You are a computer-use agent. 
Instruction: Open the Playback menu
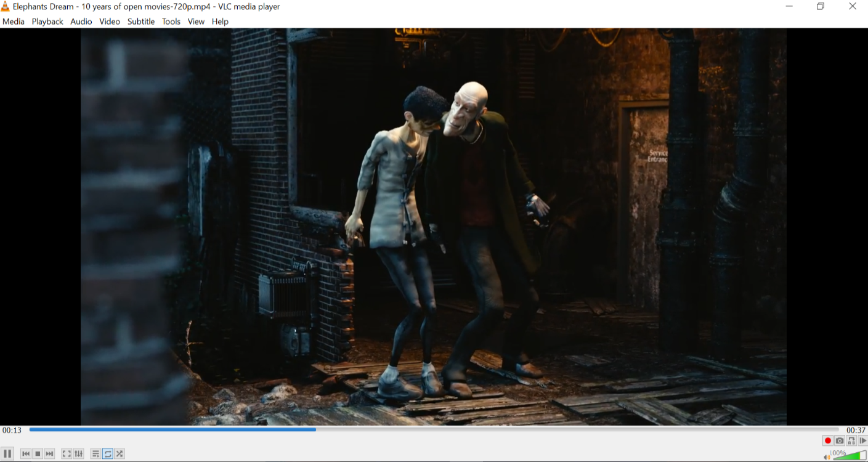[47, 22]
